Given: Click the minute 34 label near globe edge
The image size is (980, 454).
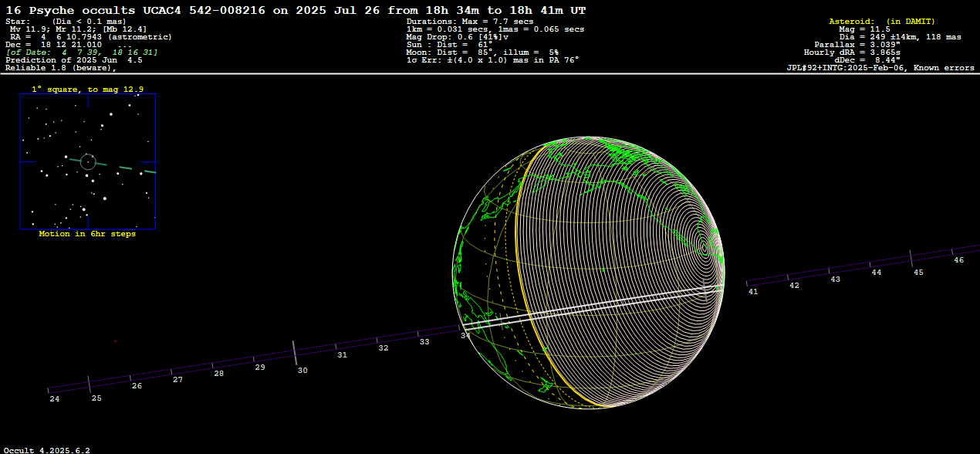Looking at the screenshot, I should [x=465, y=336].
